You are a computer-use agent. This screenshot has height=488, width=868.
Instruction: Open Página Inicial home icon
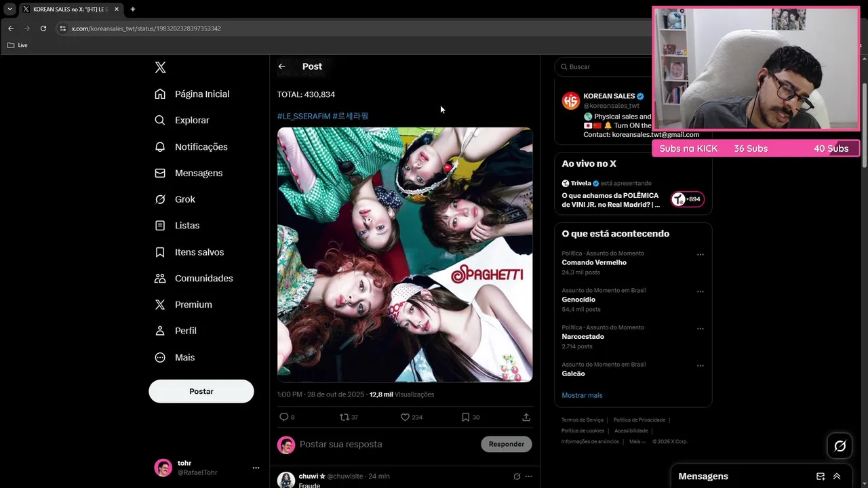(160, 94)
